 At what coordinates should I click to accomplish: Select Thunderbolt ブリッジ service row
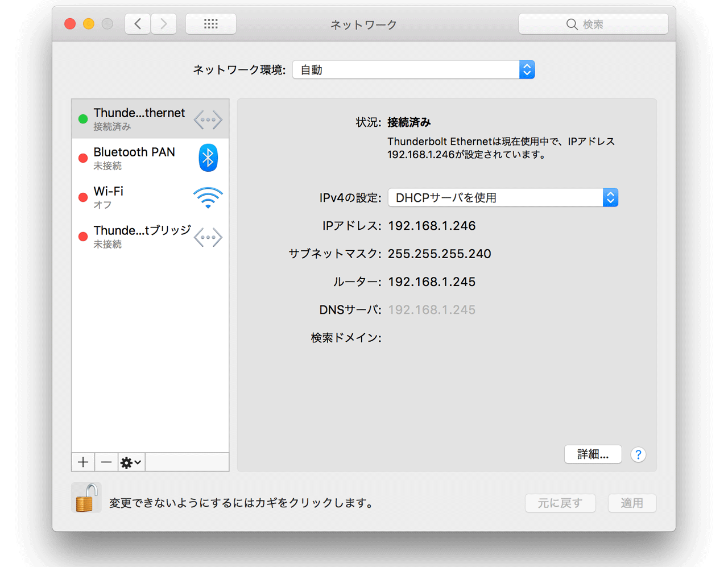tap(150, 237)
